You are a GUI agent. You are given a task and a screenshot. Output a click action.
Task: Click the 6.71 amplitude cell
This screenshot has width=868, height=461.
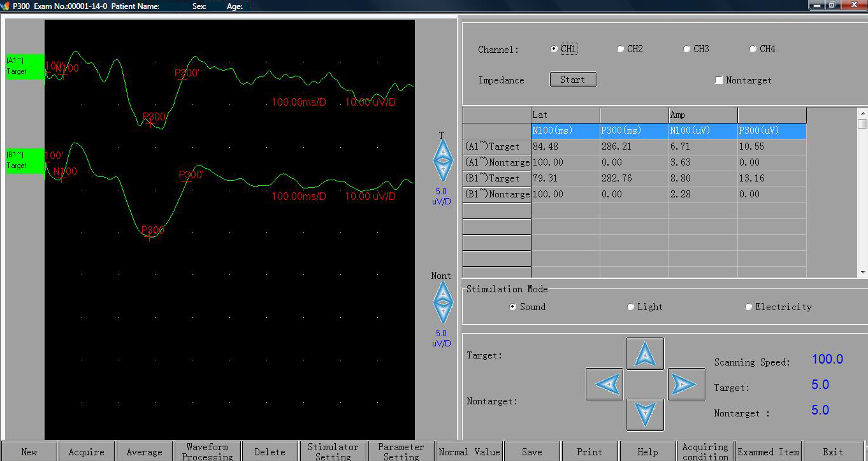704,146
